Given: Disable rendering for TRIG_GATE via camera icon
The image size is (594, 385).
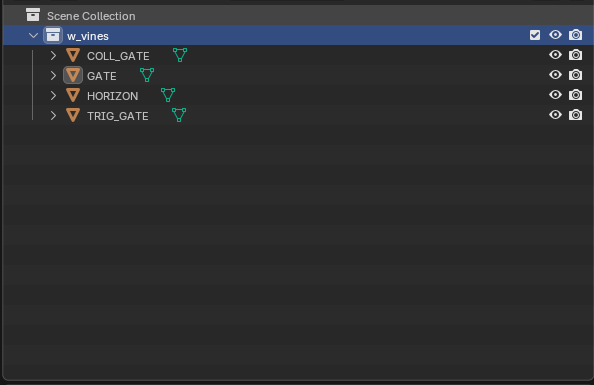Looking at the screenshot, I should [x=575, y=115].
